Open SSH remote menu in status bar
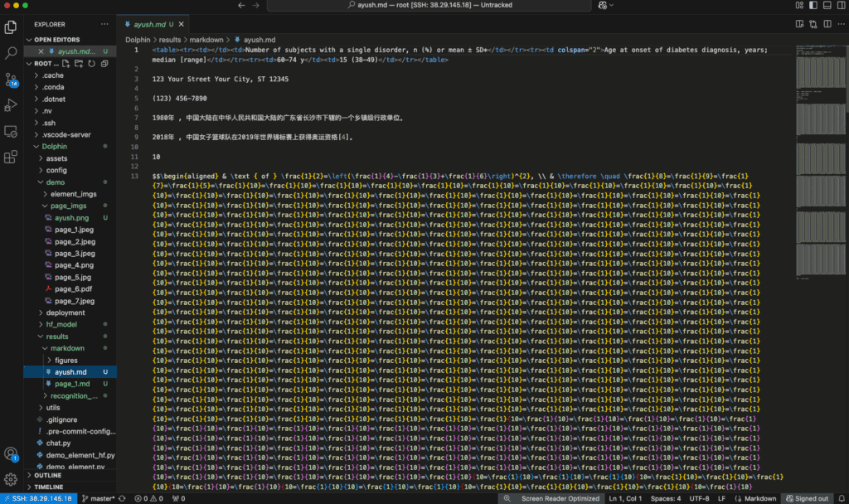This screenshot has width=849, height=504. tap(38, 498)
